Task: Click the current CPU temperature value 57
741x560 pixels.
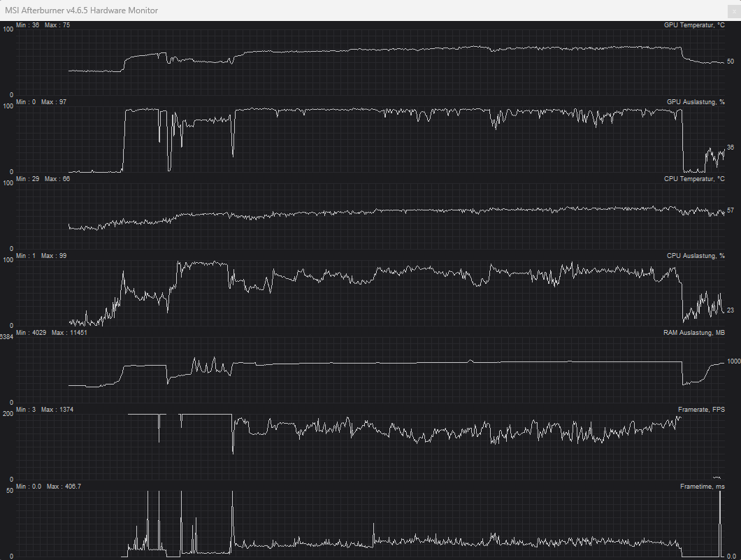Action: pos(731,210)
